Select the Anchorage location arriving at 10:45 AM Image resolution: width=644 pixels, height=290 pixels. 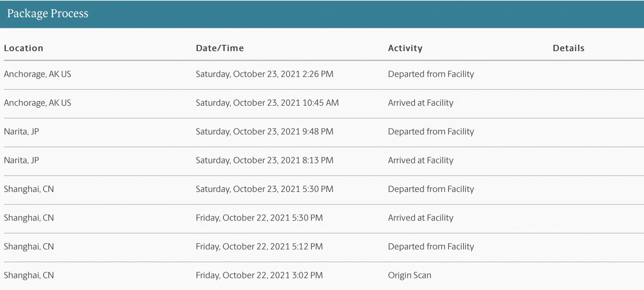[x=37, y=103]
